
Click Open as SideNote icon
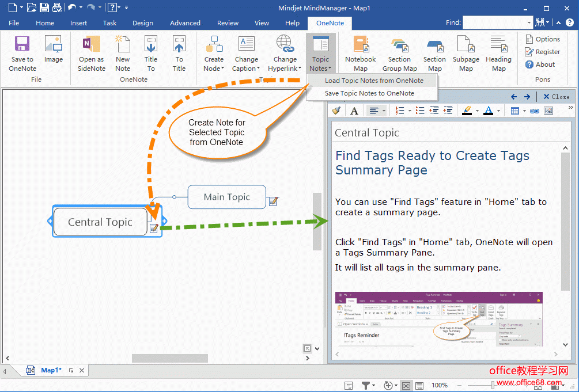tap(92, 53)
